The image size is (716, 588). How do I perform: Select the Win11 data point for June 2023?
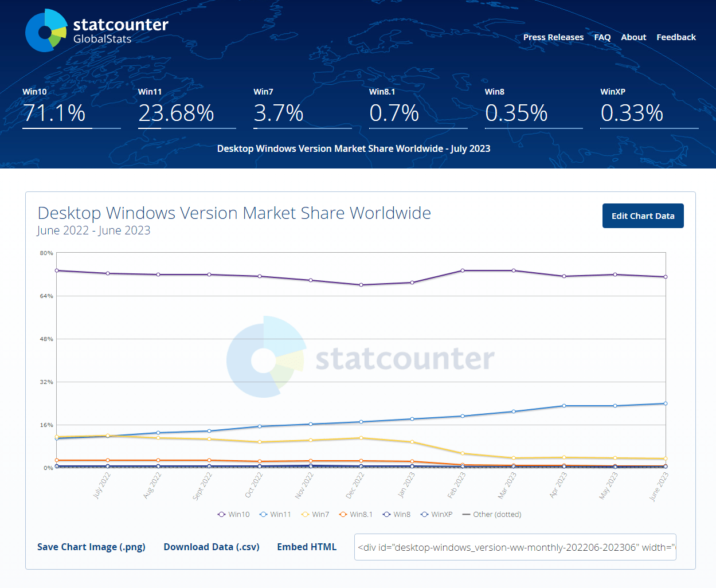pos(666,403)
